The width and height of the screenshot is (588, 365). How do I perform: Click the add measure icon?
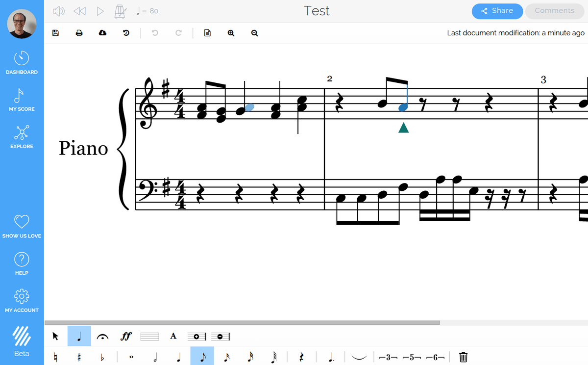click(x=196, y=336)
